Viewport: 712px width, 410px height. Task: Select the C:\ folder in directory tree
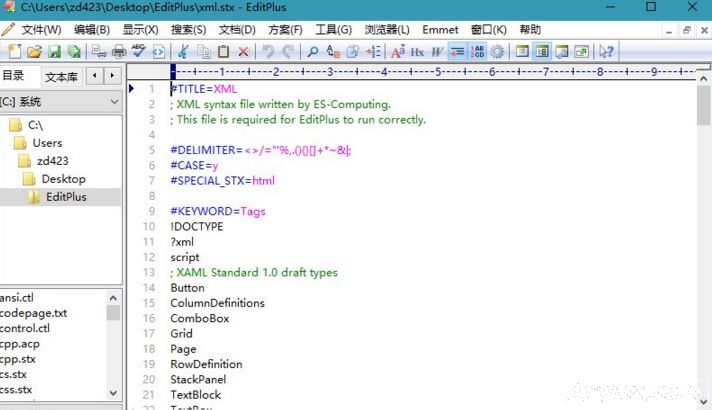(x=35, y=125)
